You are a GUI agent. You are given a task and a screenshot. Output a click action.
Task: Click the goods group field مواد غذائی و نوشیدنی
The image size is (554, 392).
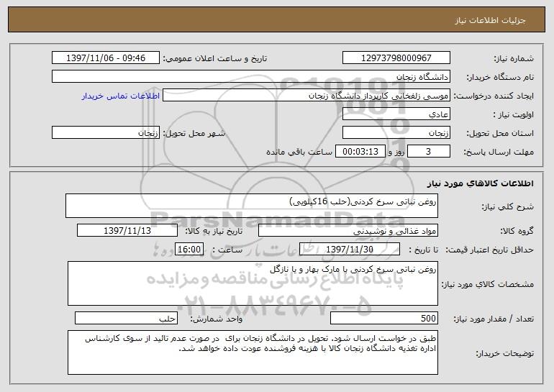[x=348, y=231]
